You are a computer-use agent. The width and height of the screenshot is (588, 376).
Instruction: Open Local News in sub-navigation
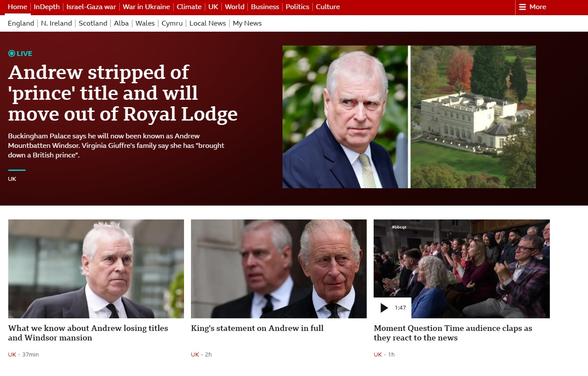tap(208, 23)
